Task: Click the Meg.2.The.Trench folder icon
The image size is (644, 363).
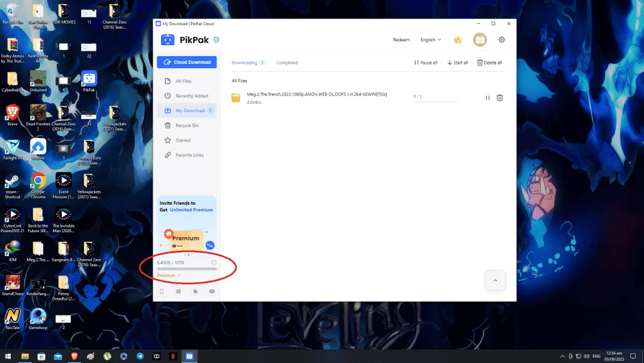Action: click(236, 98)
